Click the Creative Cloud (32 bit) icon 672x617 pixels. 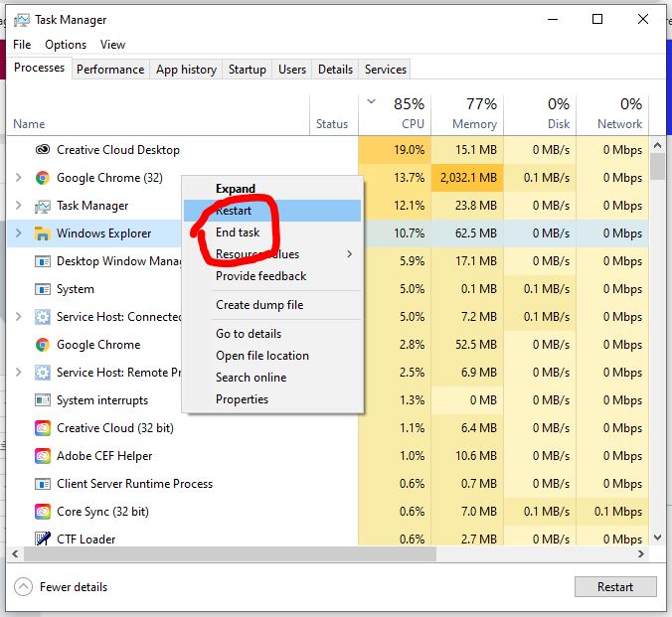click(x=43, y=428)
